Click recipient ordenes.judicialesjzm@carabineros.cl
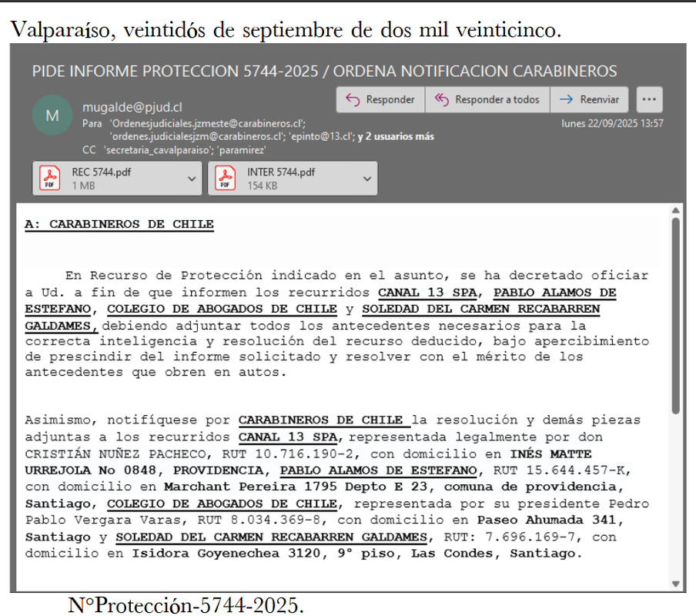The height and width of the screenshot is (616, 696). 199,137
